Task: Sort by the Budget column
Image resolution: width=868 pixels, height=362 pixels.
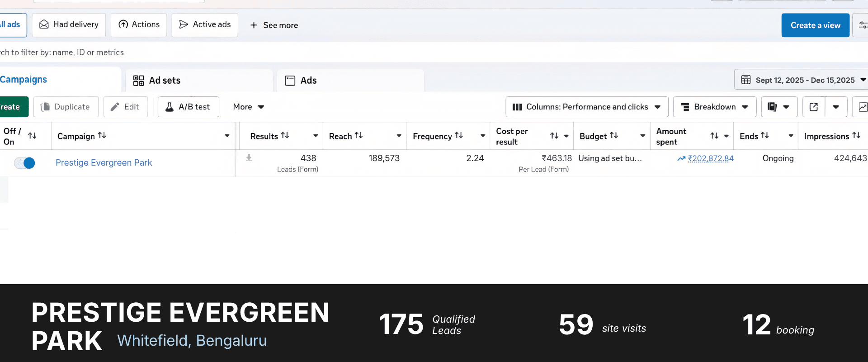Action: point(614,135)
